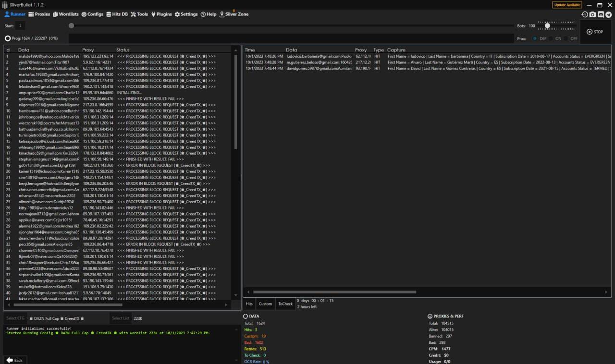
Task: Switch to the ToCheck results tab
Action: [285, 303]
